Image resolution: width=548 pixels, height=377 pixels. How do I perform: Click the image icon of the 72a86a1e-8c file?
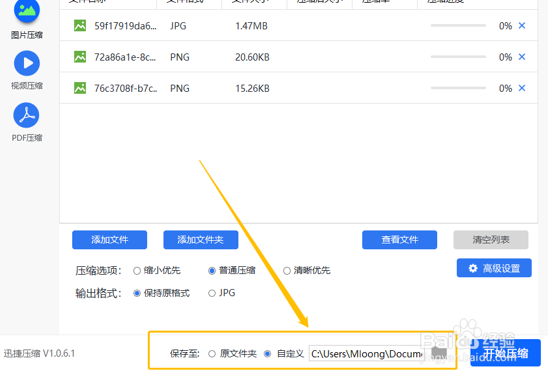click(80, 57)
